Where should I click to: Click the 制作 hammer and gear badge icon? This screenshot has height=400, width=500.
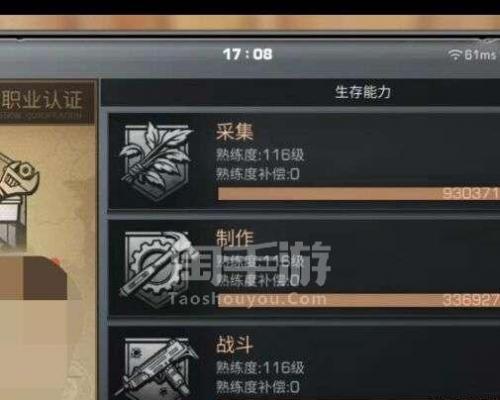tap(155, 269)
